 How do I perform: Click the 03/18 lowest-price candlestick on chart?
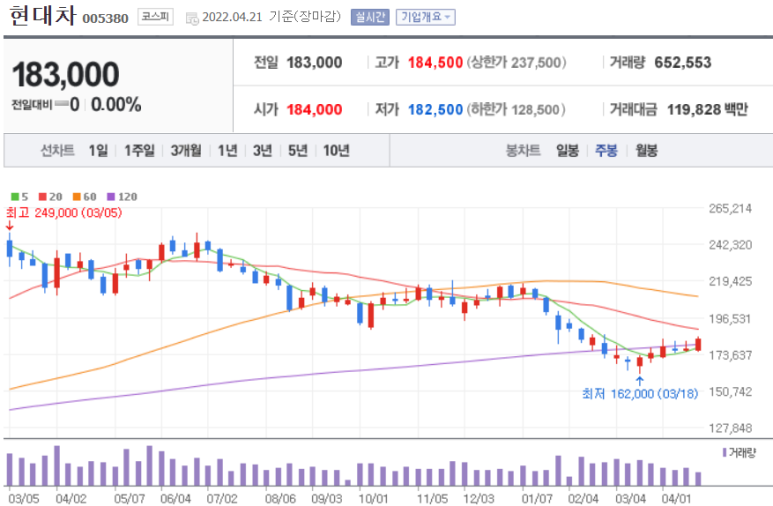click(640, 364)
